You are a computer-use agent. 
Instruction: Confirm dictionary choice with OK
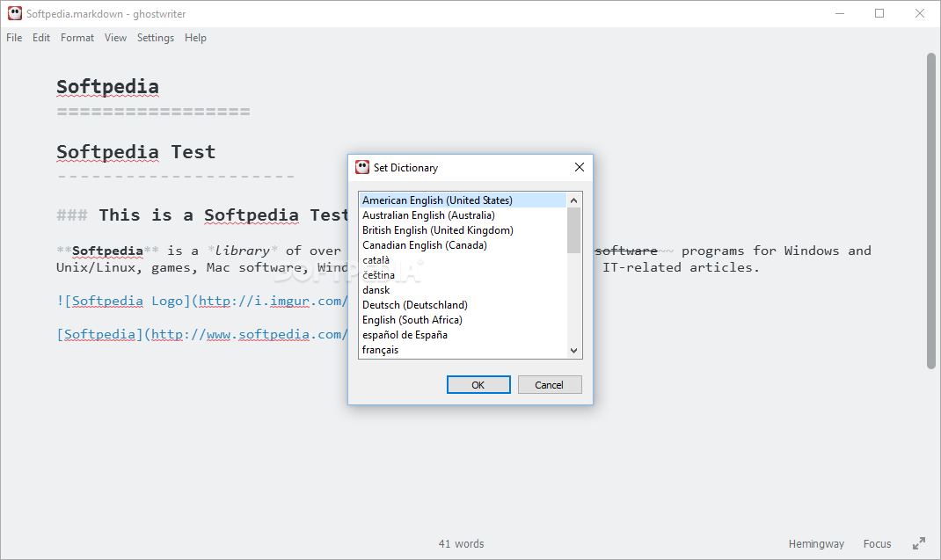tap(478, 385)
